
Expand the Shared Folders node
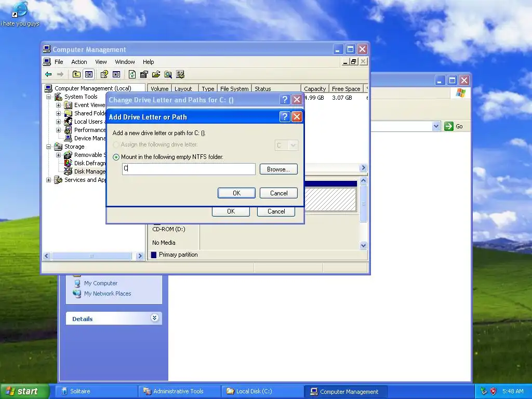(x=58, y=113)
